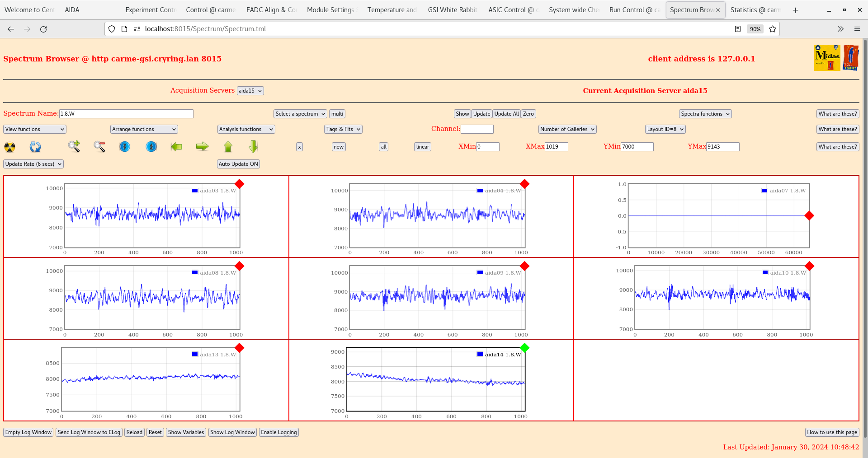Click the Update All button
The width and height of the screenshot is (868, 458).
pyautogui.click(x=506, y=113)
